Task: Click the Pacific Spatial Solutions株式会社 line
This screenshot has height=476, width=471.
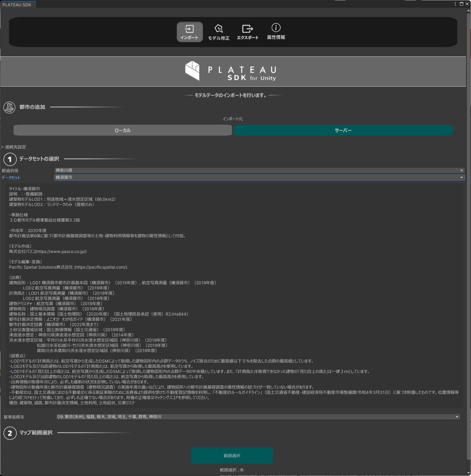Action: tap(68, 267)
